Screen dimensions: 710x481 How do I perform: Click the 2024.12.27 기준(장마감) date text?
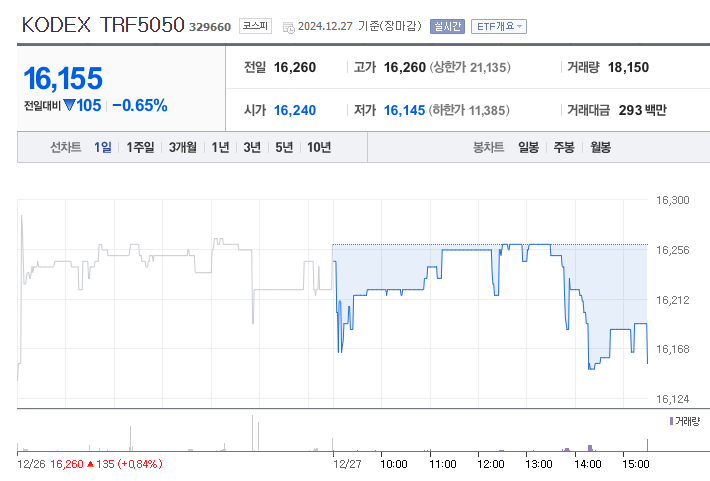[x=360, y=26]
